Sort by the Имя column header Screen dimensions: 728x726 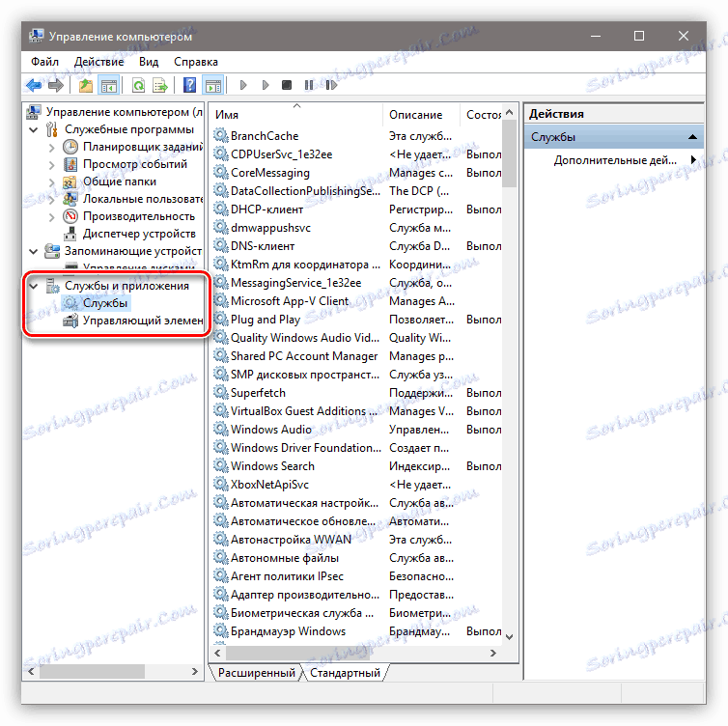pyautogui.click(x=296, y=114)
